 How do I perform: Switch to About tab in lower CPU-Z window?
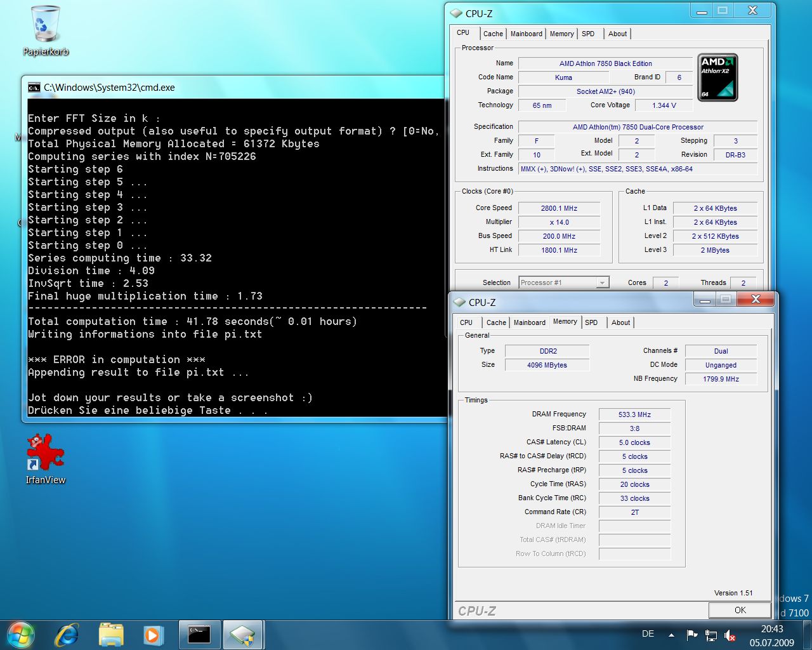(x=620, y=323)
